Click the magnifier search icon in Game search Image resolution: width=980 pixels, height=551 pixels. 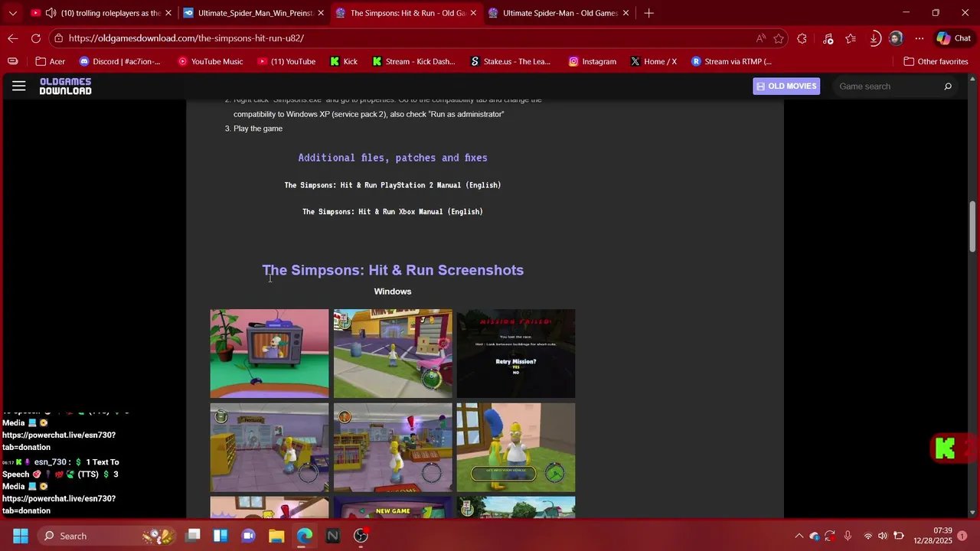[948, 86]
